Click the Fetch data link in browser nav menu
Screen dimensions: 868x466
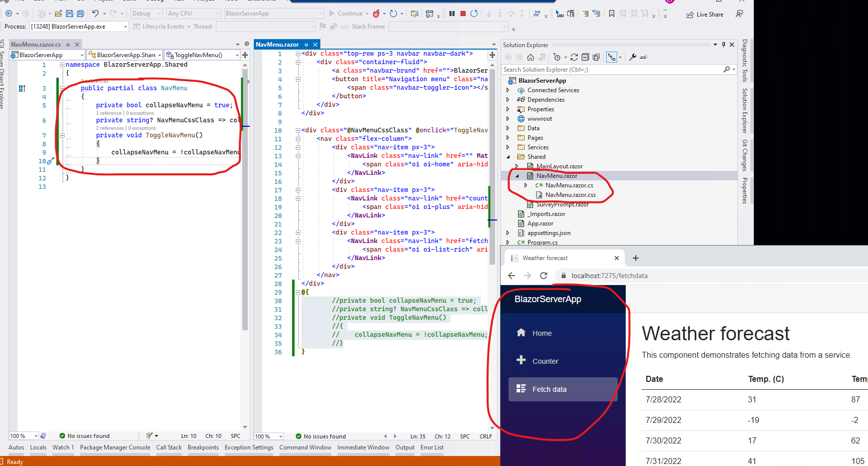(x=563, y=389)
